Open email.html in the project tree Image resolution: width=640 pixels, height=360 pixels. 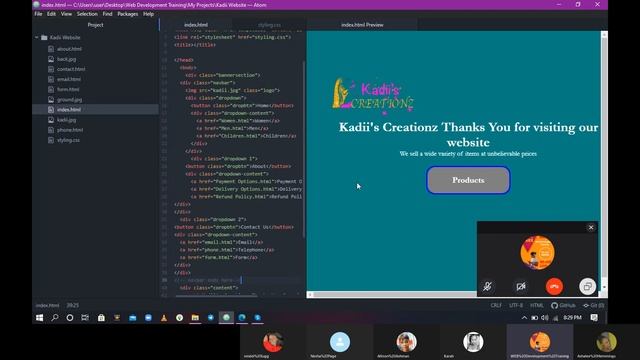[x=69, y=79]
